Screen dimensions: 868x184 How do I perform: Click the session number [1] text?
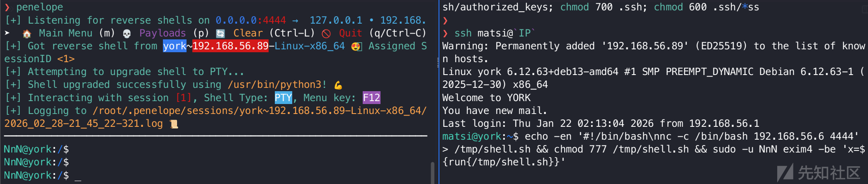[184, 98]
